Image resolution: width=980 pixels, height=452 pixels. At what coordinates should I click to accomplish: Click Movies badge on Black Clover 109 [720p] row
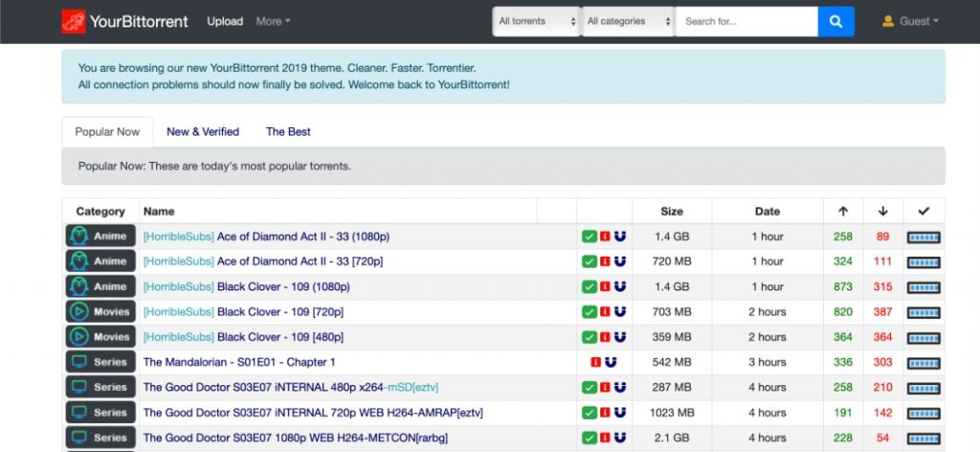[100, 311]
